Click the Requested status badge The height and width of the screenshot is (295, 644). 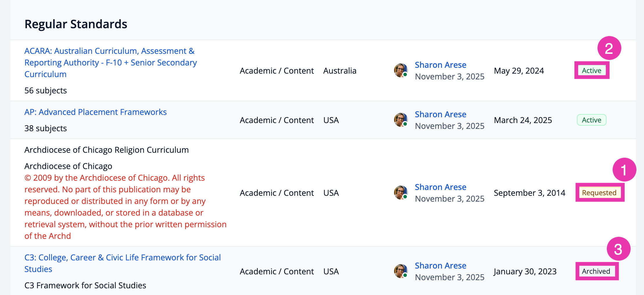click(x=599, y=193)
